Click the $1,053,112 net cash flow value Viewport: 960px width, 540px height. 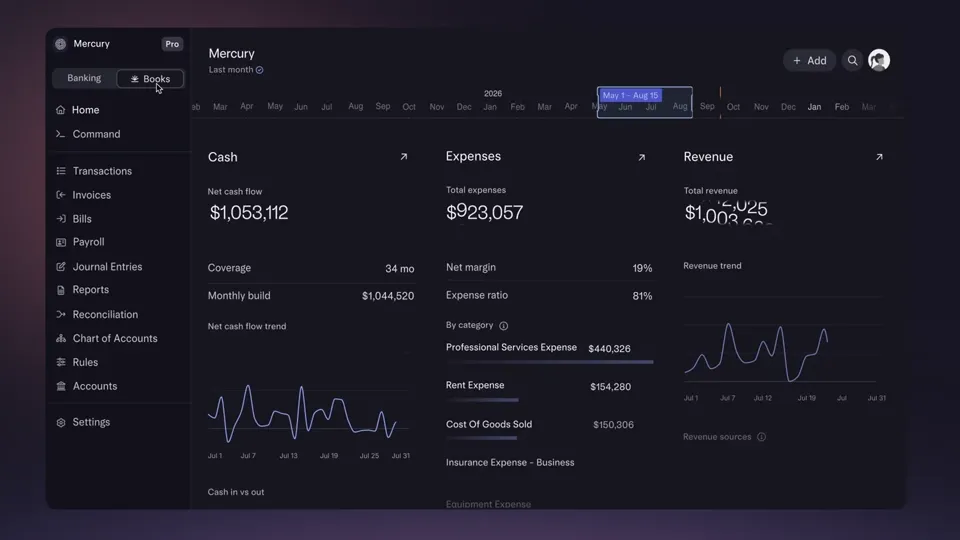pyautogui.click(x=249, y=212)
